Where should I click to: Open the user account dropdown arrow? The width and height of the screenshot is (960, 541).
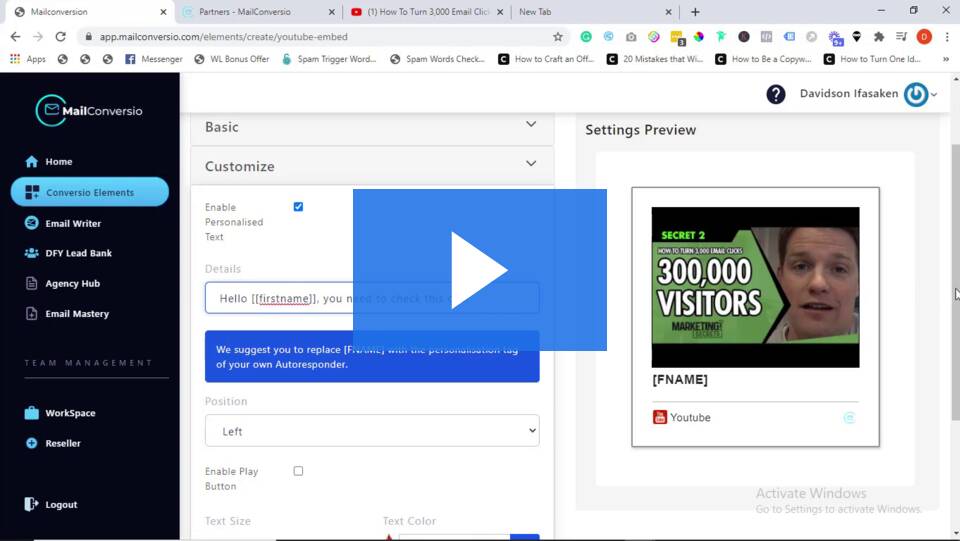pos(934,94)
